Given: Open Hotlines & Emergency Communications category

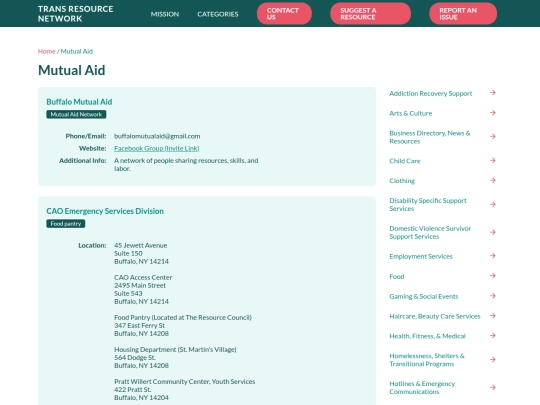Looking at the screenshot, I should pos(422,388).
